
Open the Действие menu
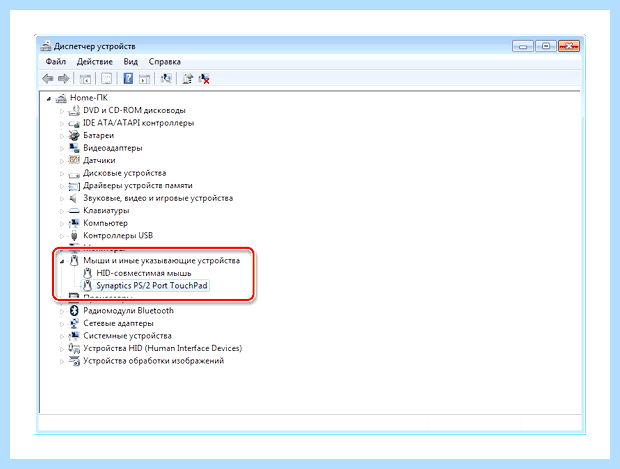click(x=95, y=62)
